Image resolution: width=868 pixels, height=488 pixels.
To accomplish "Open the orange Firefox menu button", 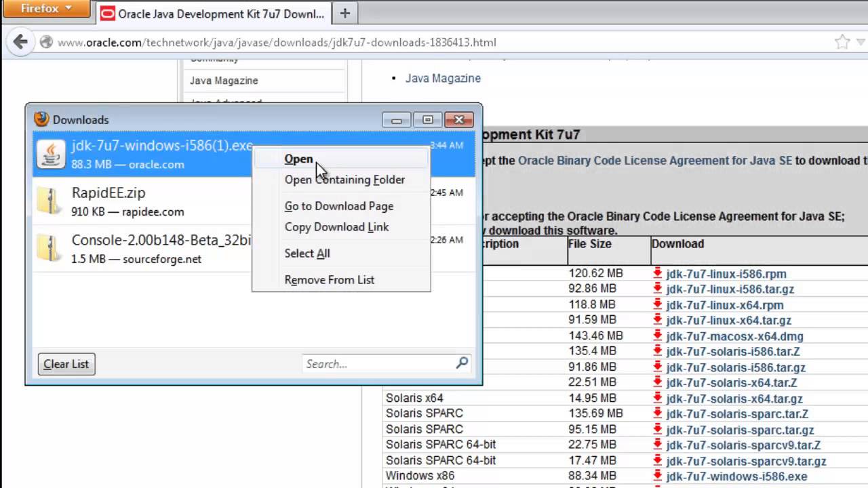I will point(45,9).
